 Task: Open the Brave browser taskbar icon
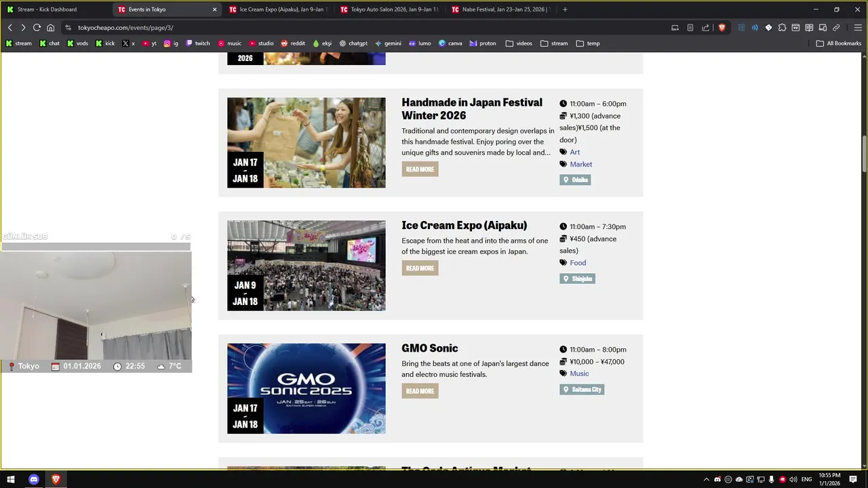point(56,479)
